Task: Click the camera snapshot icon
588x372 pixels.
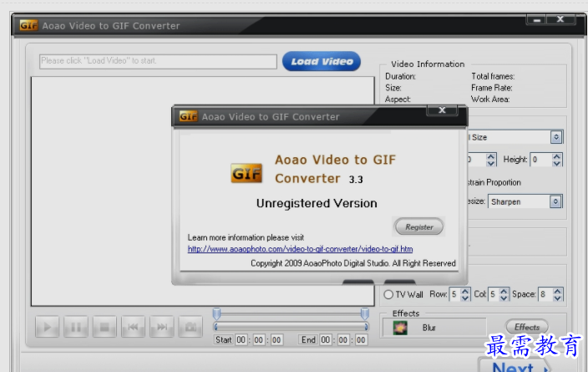Action: tap(190, 327)
